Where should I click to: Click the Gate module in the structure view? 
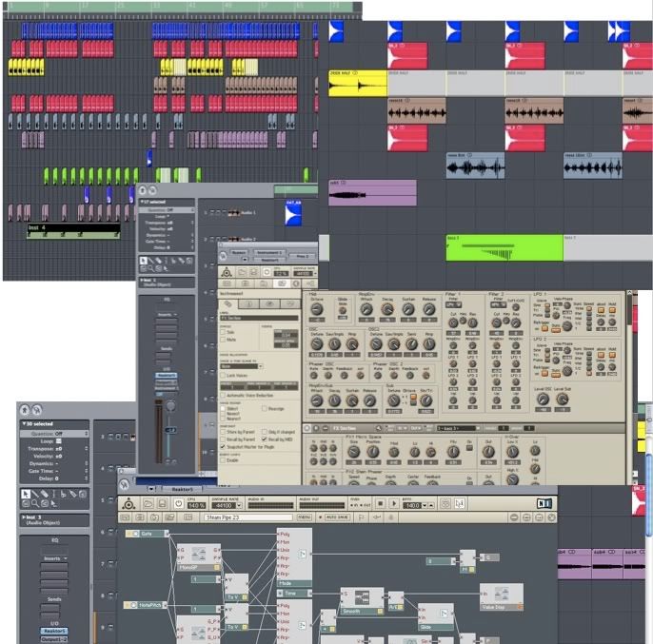coord(147,534)
